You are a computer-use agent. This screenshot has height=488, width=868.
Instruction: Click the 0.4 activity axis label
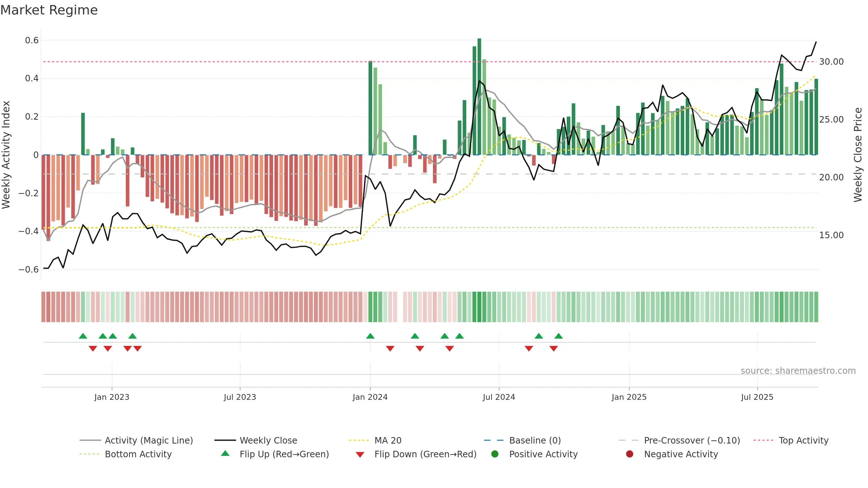point(32,78)
